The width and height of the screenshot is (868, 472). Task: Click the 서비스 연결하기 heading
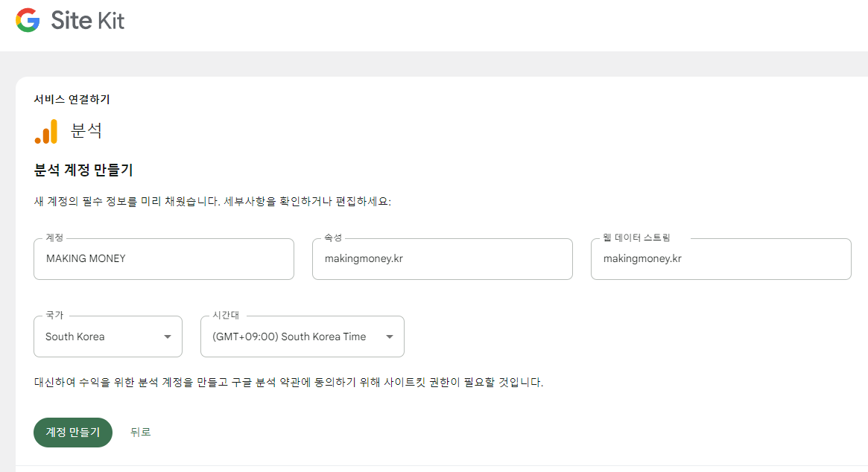(x=73, y=98)
